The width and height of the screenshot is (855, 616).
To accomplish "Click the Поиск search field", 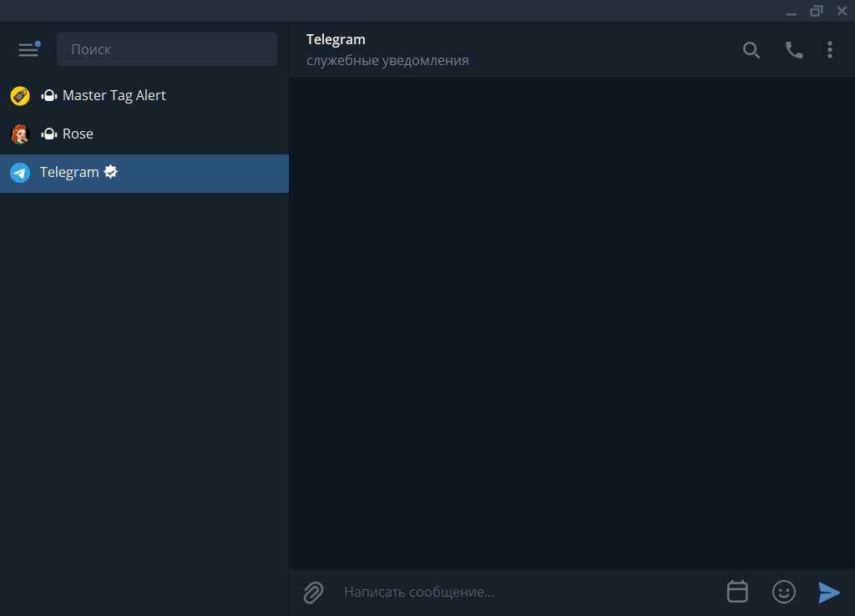I will tap(167, 49).
